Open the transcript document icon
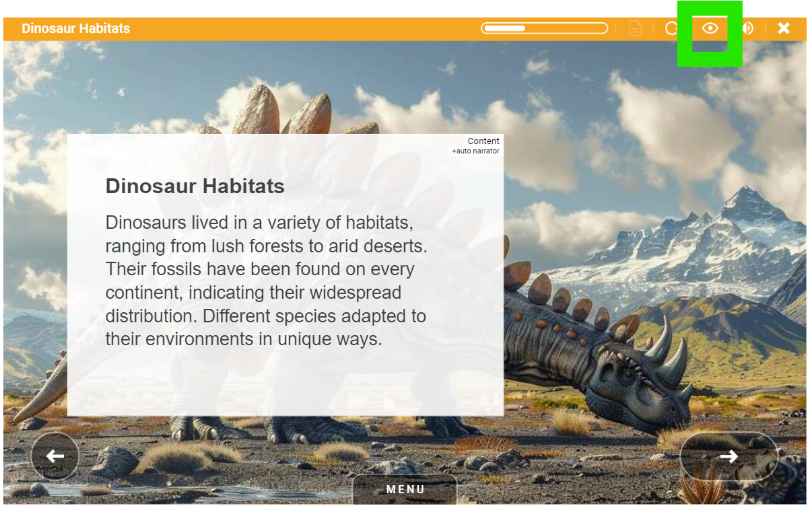 (x=635, y=28)
